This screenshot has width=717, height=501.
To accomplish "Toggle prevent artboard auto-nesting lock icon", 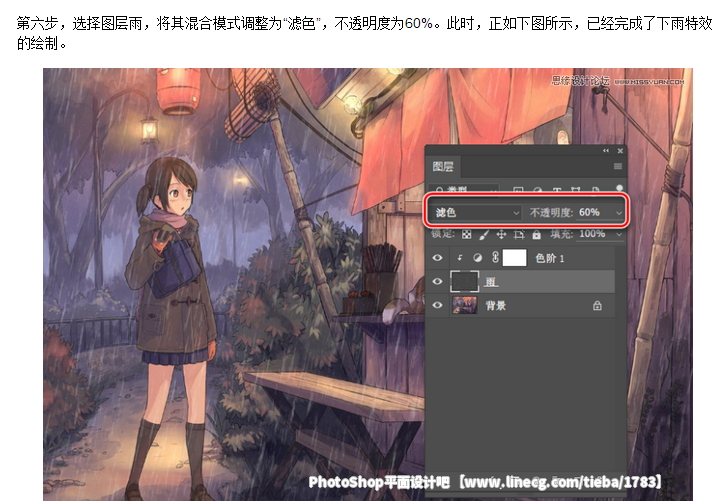I will coord(519,235).
